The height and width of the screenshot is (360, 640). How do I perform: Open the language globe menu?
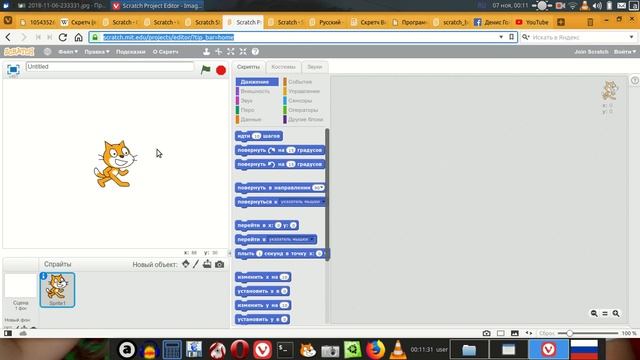pyautogui.click(x=47, y=51)
